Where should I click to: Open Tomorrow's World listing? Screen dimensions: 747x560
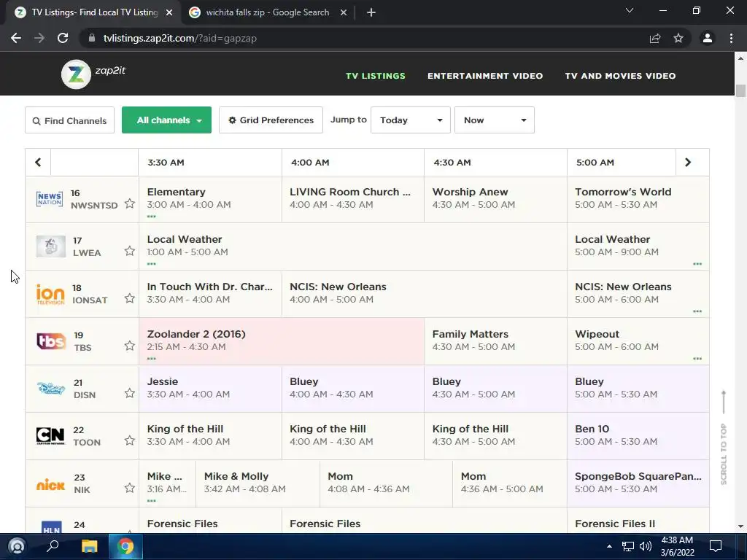[x=638, y=199]
